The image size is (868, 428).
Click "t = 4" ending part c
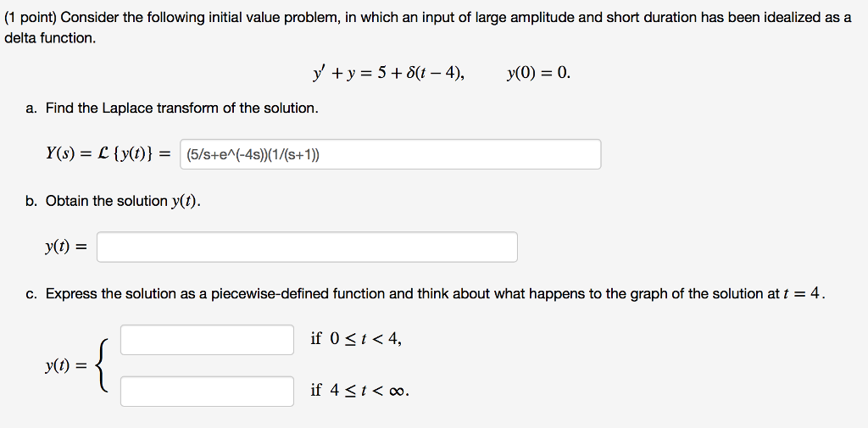click(805, 293)
